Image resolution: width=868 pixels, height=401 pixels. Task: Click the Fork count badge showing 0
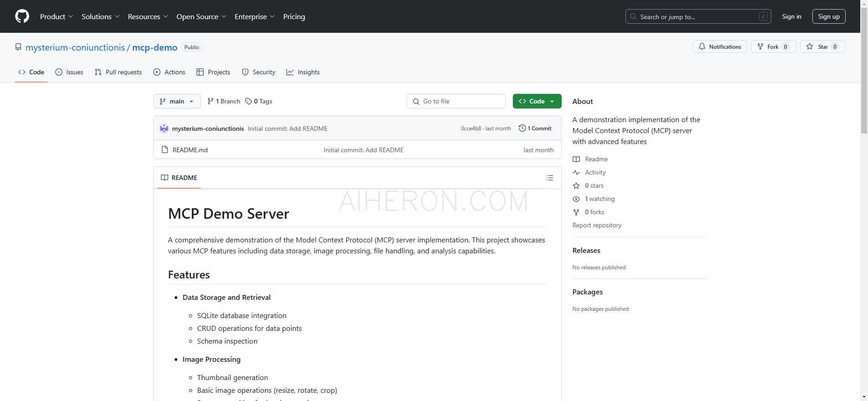pos(785,46)
